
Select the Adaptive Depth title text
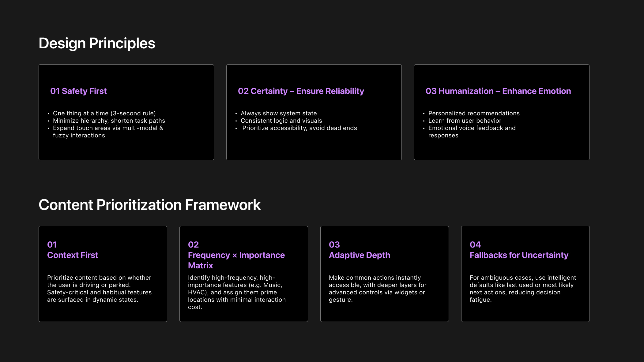click(x=359, y=255)
